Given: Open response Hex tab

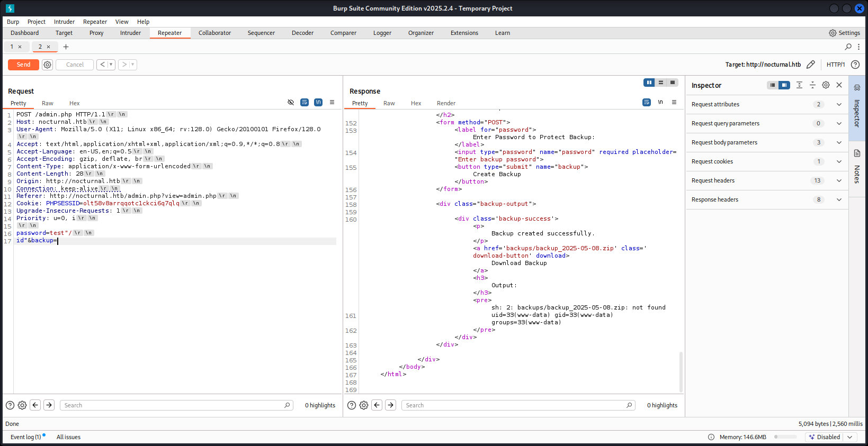Looking at the screenshot, I should click(416, 103).
